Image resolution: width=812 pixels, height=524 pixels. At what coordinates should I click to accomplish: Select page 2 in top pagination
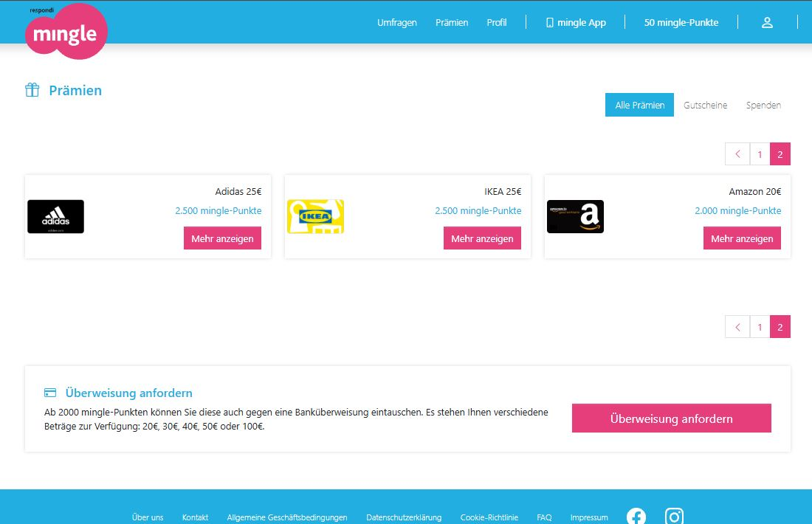[780, 154]
